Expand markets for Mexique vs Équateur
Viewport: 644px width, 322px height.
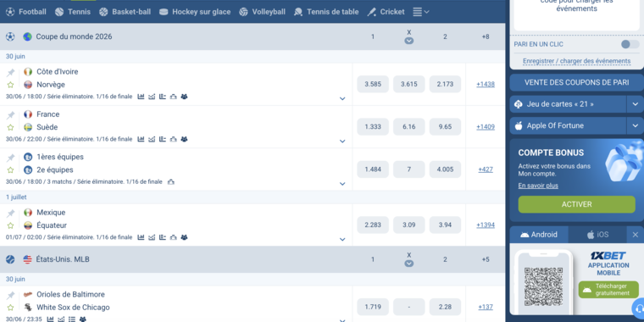click(x=342, y=240)
